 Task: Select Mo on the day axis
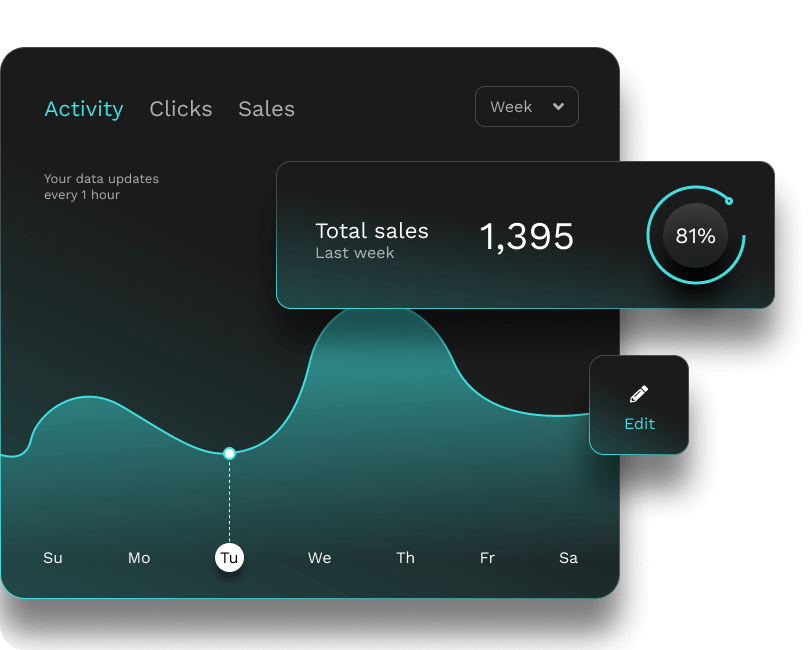(139, 558)
